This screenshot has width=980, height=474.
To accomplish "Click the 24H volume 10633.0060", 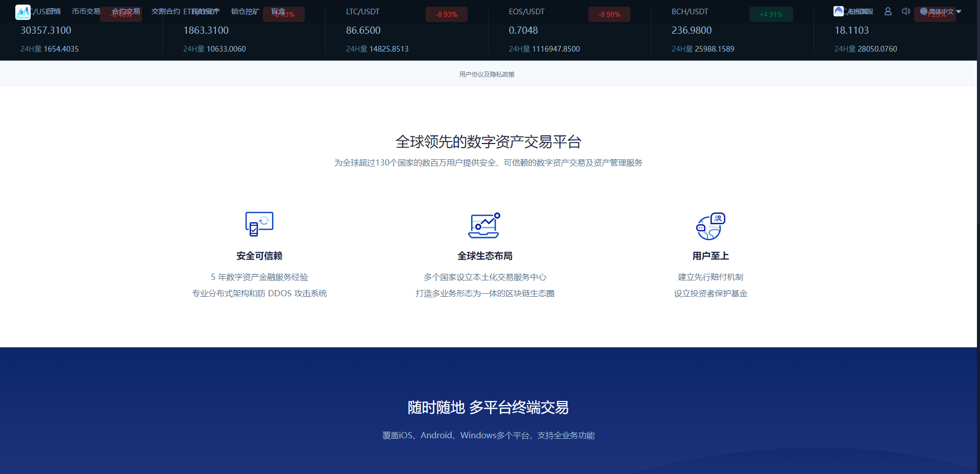I will click(226, 49).
